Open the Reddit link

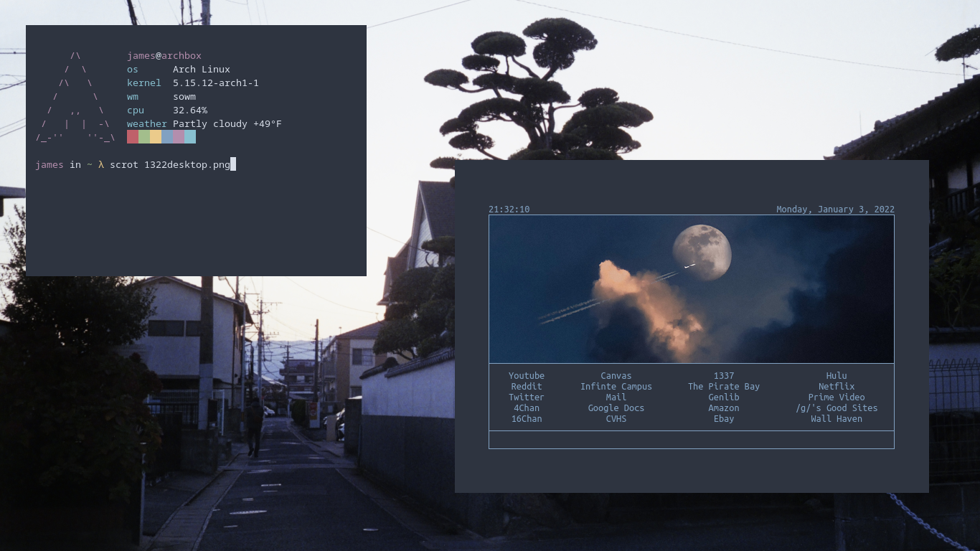click(526, 386)
